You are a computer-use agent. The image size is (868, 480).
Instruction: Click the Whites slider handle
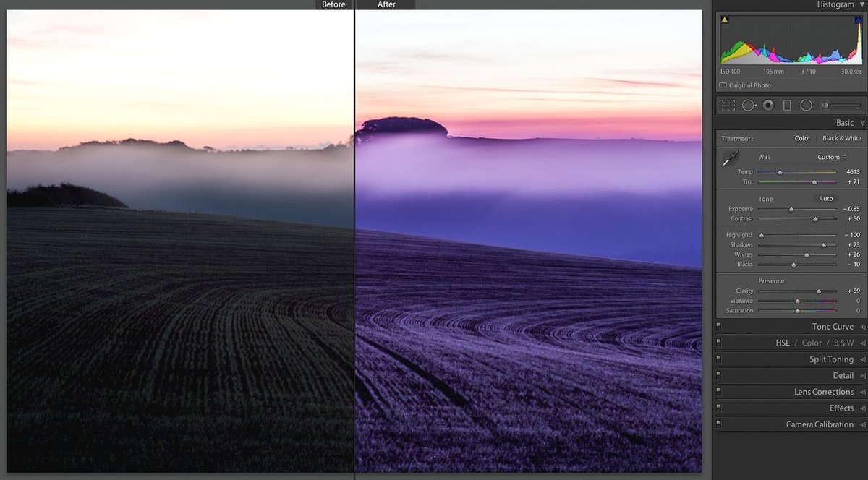pos(807,254)
